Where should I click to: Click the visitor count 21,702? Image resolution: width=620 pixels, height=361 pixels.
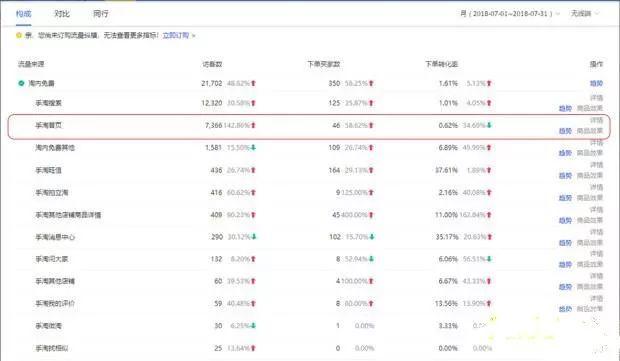212,83
